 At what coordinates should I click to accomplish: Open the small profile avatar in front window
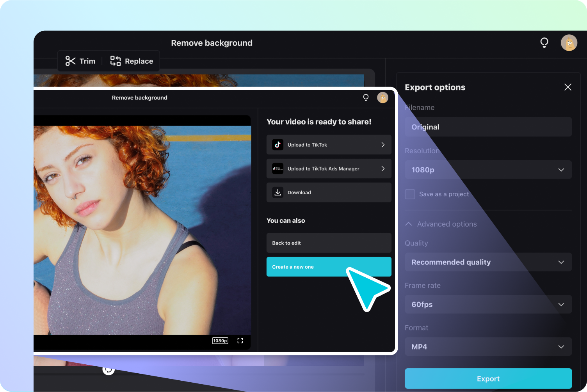(x=382, y=98)
